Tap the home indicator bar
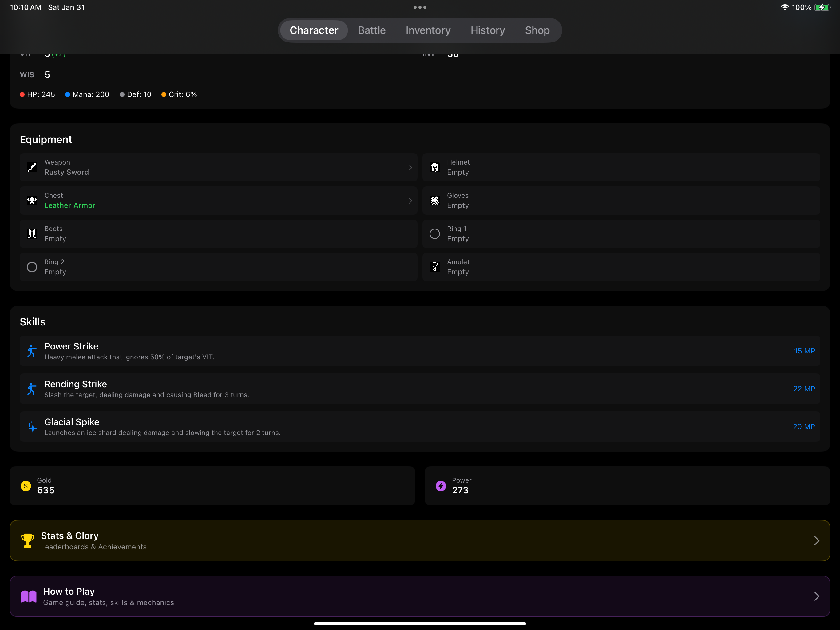Screen dimensions: 840x630 point(420,623)
